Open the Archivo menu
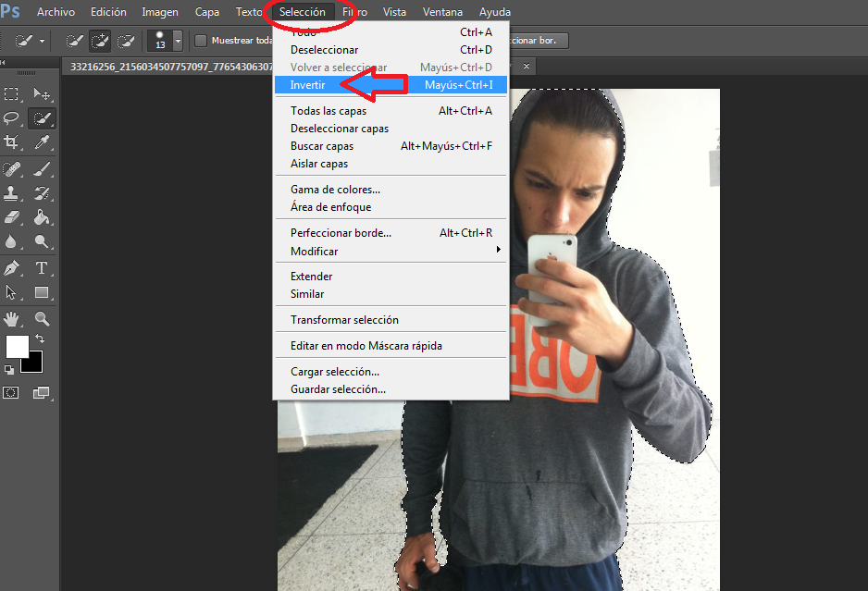 [56, 12]
